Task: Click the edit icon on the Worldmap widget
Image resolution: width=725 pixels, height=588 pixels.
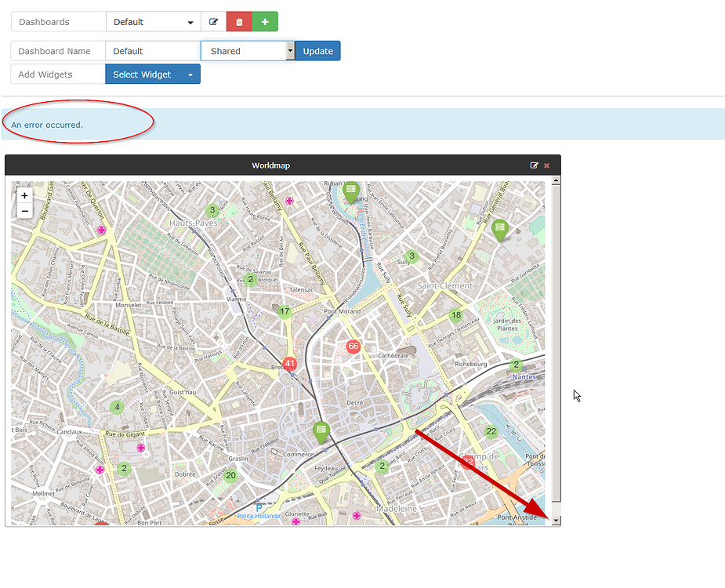Action: (x=535, y=165)
